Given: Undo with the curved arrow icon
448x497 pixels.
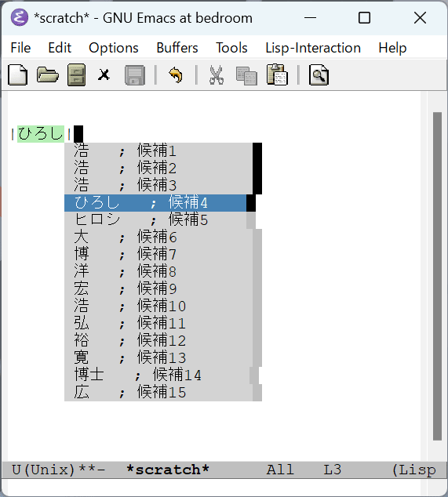Looking at the screenshot, I should pos(176,75).
